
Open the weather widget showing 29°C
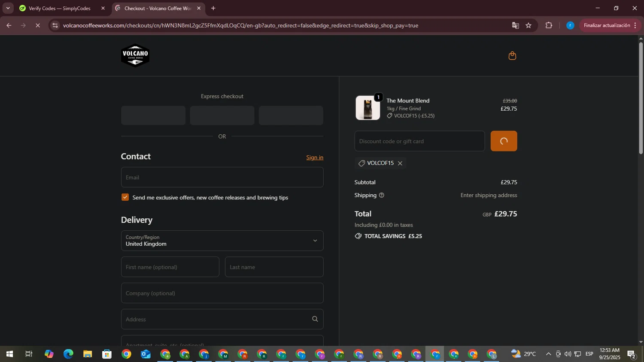coord(524,354)
